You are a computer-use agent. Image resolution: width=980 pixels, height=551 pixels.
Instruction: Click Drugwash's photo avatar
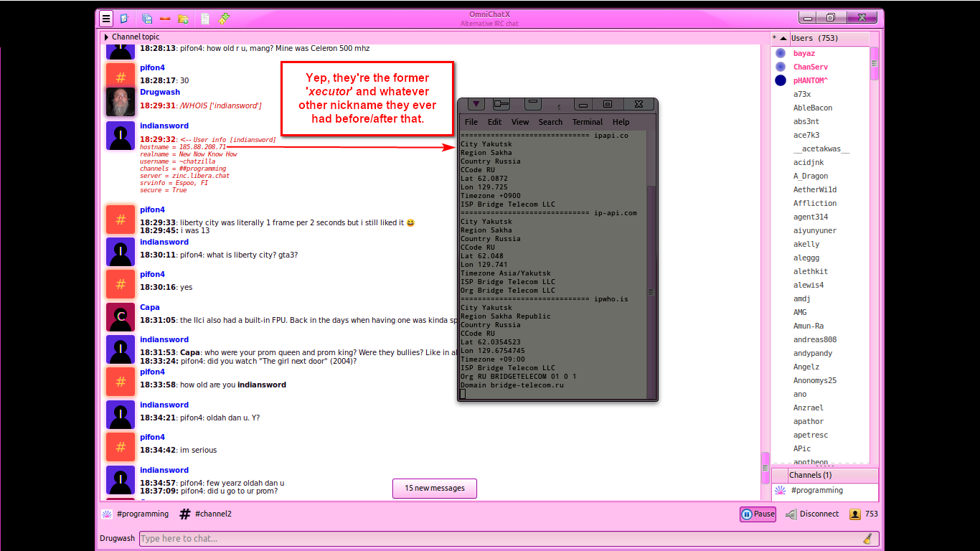pos(121,102)
